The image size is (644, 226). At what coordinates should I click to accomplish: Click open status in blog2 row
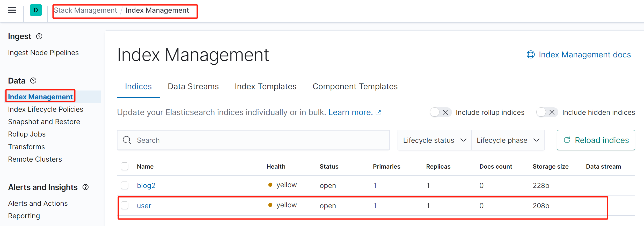pyautogui.click(x=328, y=186)
